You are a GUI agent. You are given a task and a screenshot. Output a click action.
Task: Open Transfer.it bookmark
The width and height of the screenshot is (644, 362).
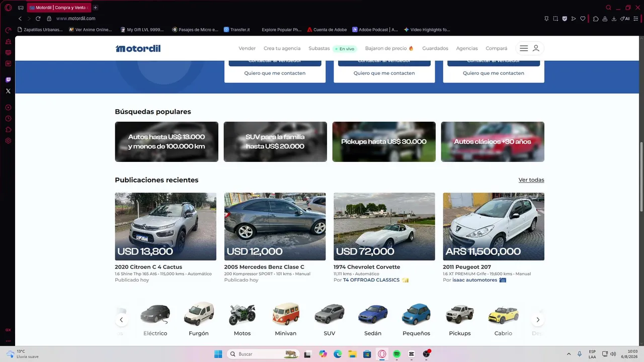coord(237,30)
